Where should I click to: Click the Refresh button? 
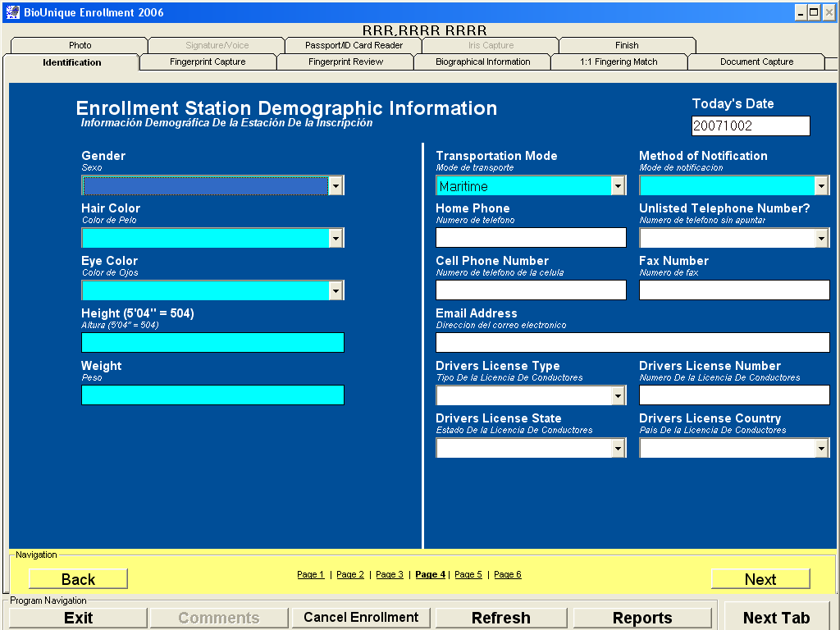[x=501, y=619]
